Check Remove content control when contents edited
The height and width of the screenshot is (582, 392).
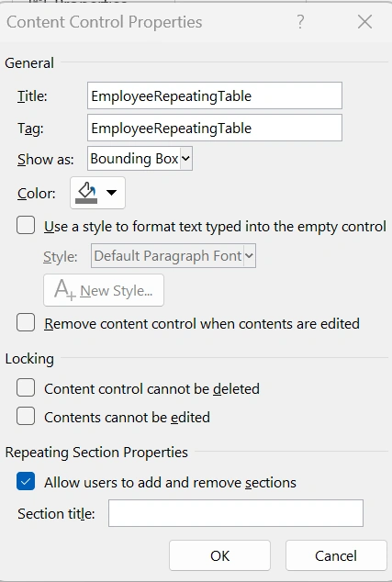tap(26, 322)
